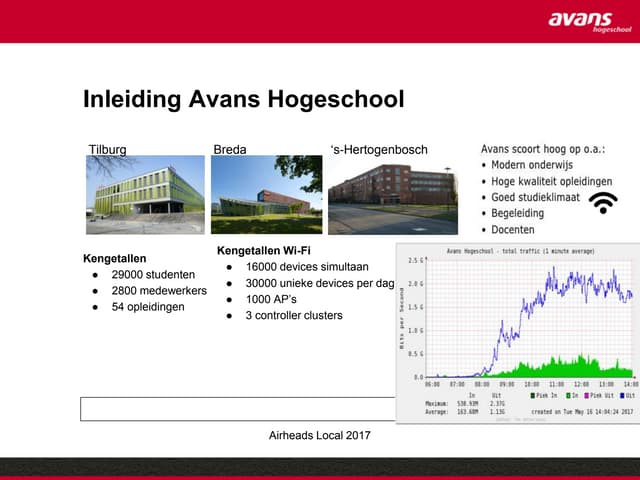Click the 'Airheads Local 2017' footer text
Image resolution: width=640 pixels, height=480 pixels.
pyautogui.click(x=319, y=436)
